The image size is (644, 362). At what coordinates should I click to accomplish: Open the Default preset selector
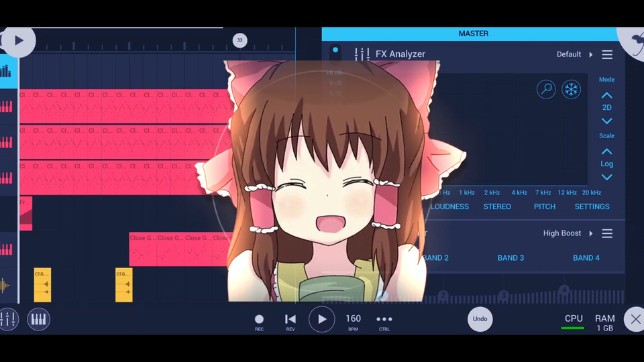(x=575, y=54)
